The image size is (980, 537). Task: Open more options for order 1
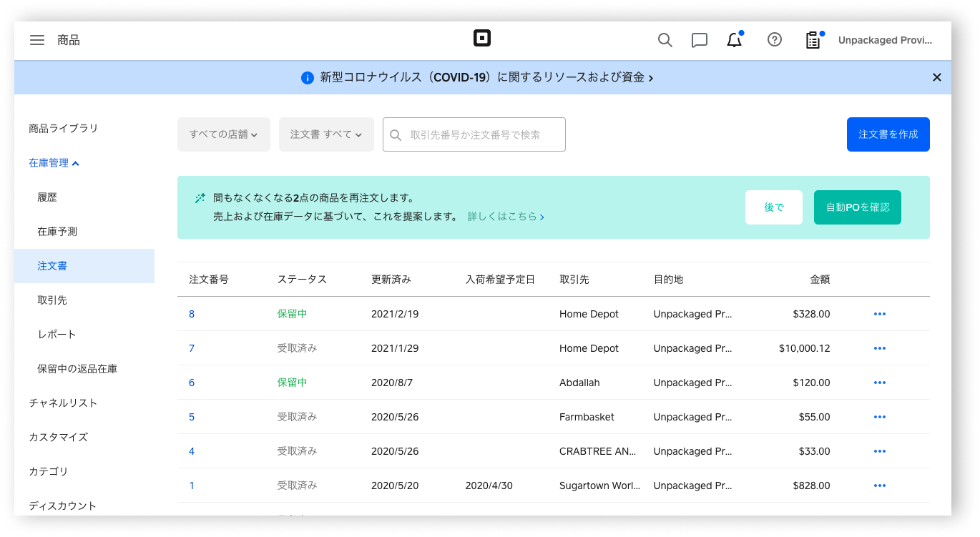880,486
